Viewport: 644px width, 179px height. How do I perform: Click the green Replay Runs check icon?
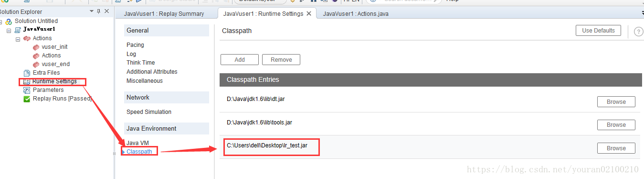[27, 99]
